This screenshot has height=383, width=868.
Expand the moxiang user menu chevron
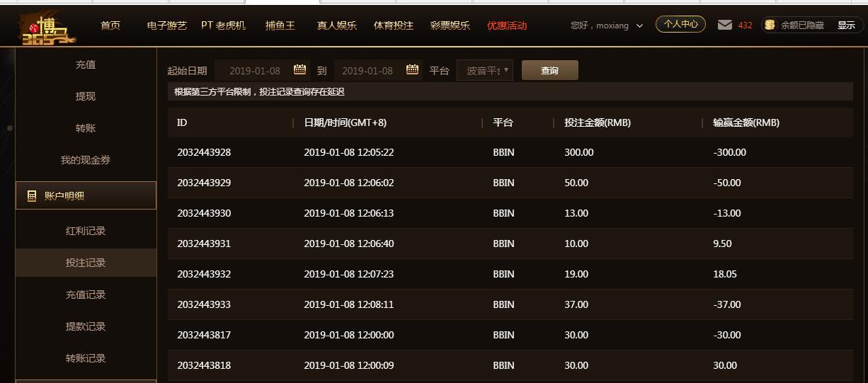pyautogui.click(x=639, y=25)
